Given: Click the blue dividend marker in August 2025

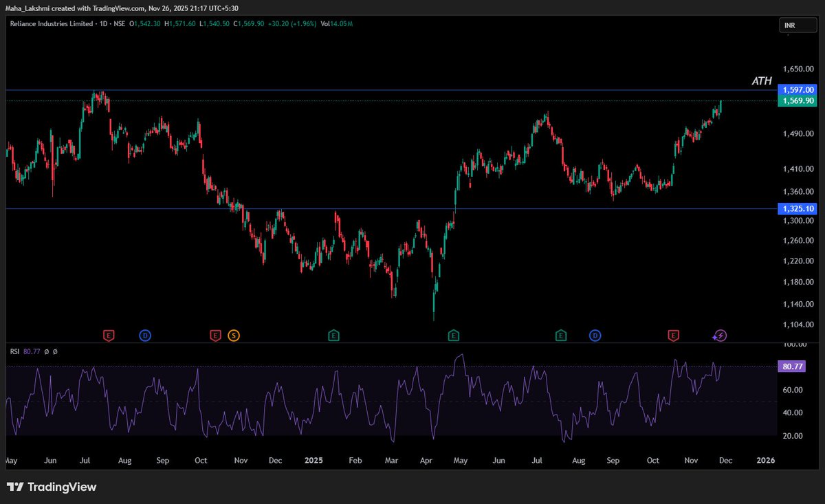Looking at the screenshot, I should 595,336.
